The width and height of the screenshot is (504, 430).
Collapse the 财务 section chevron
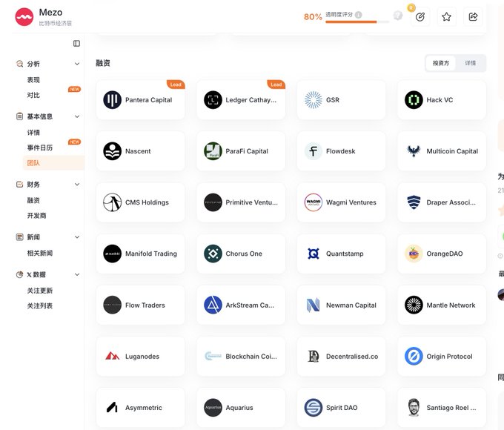tap(77, 185)
